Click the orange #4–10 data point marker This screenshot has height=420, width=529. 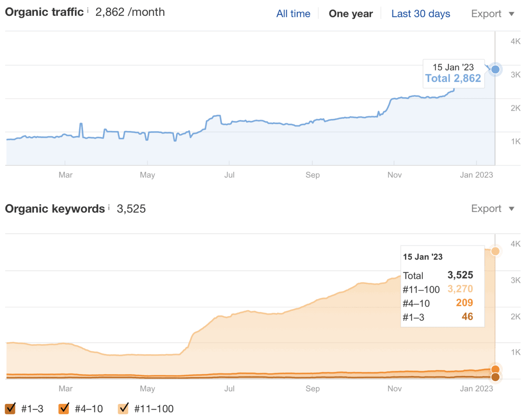tap(495, 370)
